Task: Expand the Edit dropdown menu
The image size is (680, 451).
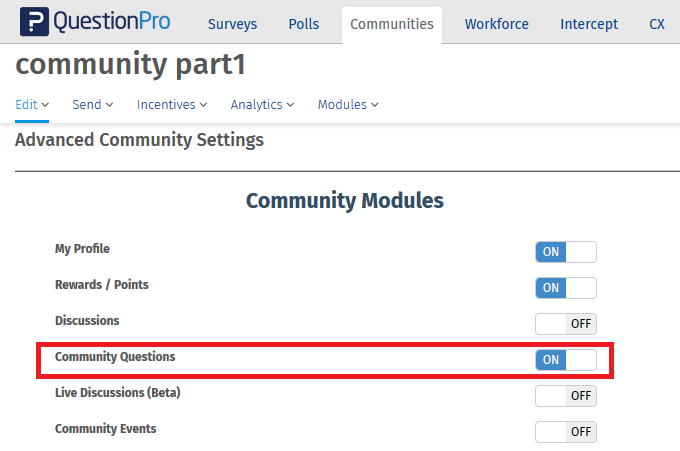Action: click(32, 104)
